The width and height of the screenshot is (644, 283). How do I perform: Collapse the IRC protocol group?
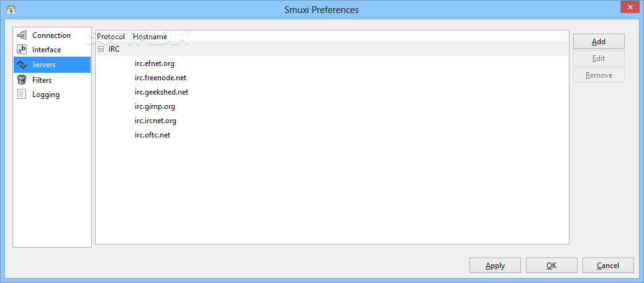click(x=101, y=49)
